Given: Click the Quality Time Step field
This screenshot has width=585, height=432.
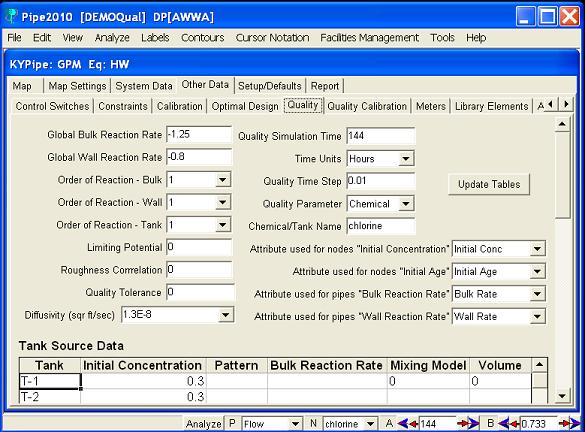Looking at the screenshot, I should pyautogui.click(x=380, y=181).
